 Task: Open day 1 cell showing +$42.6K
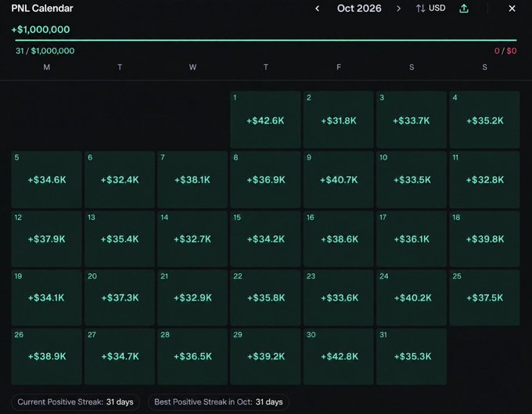pos(265,120)
